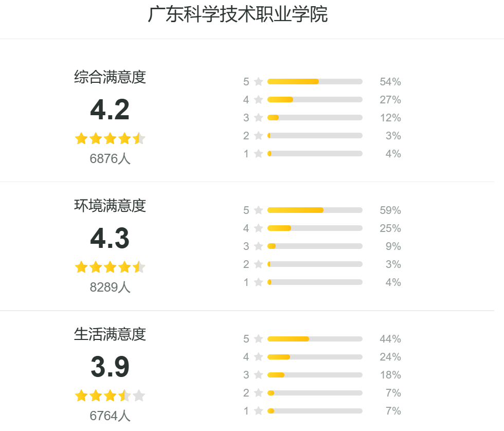This screenshot has height=431, width=504.
Task: Click the 生活满意度 heading
Action: tap(110, 334)
